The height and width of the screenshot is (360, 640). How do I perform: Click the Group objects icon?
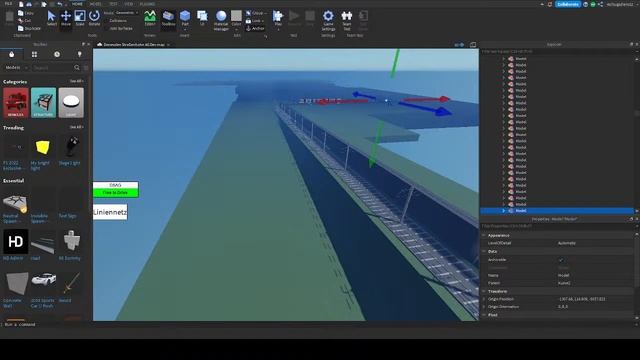(x=248, y=13)
